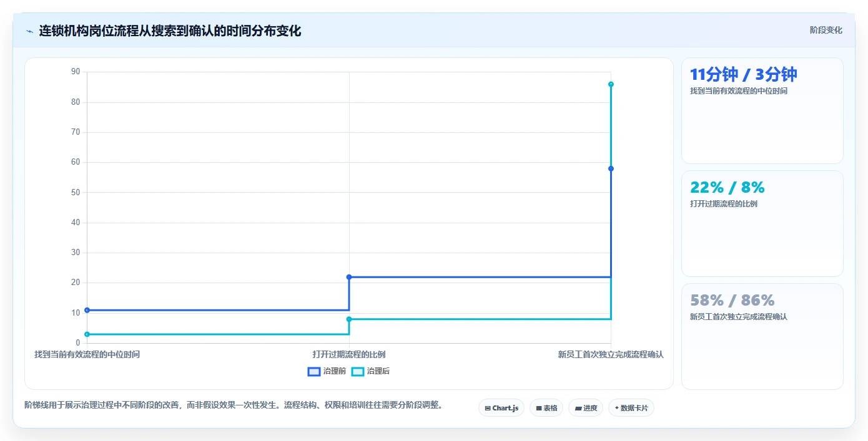Click the 治理前 data point at value 22
Viewport: 868px width, 441px height.
[349, 277]
